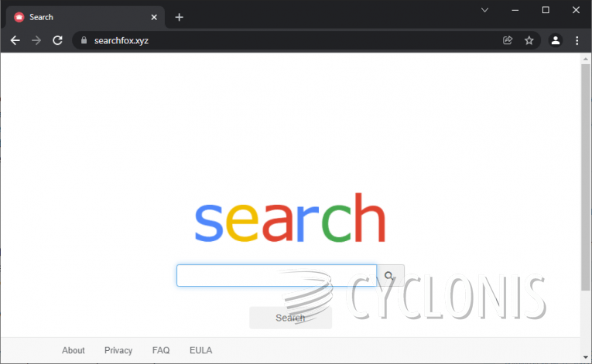
Task: Click the forward navigation arrow
Action: [36, 40]
